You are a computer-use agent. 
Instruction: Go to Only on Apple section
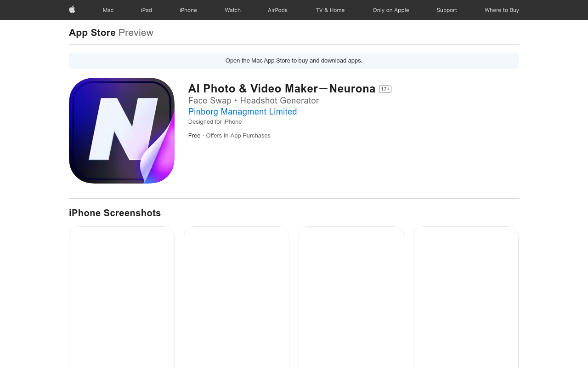click(x=391, y=10)
